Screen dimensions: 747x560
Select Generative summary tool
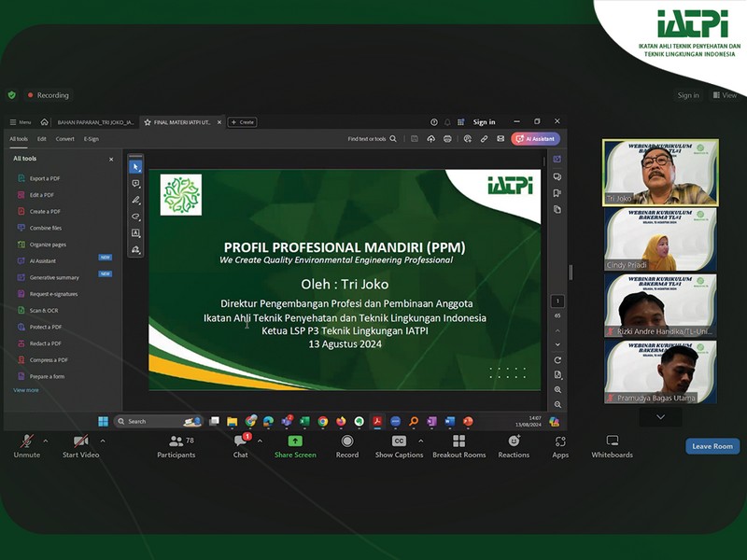(49, 277)
